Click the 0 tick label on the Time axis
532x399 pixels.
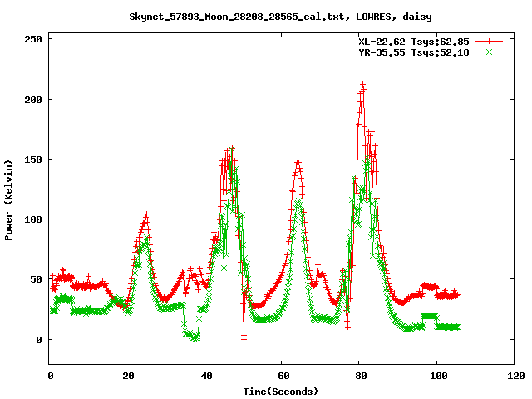51,376
